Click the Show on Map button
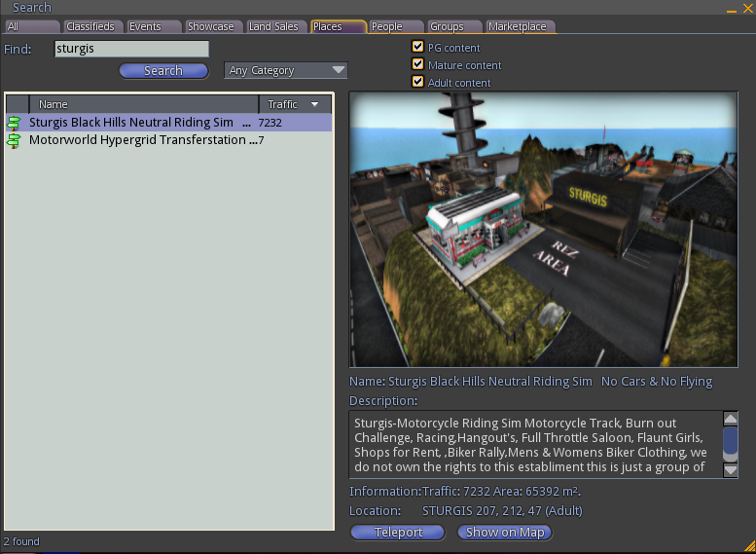The width and height of the screenshot is (756, 554). tap(505, 533)
